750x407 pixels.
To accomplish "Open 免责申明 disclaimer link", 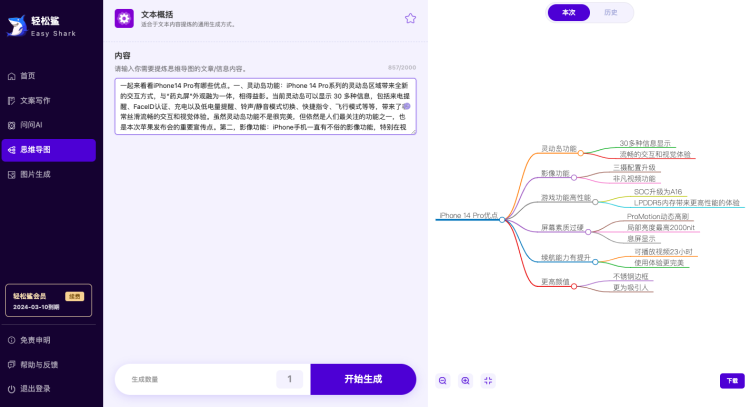I will 35,340.
